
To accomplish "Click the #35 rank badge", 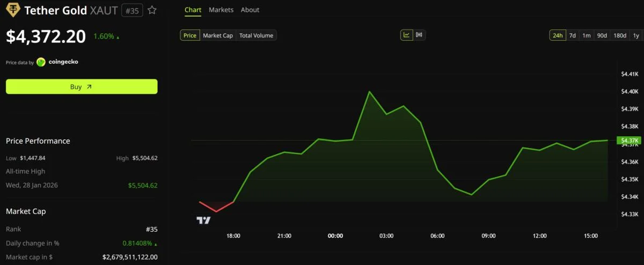I will pos(132,10).
